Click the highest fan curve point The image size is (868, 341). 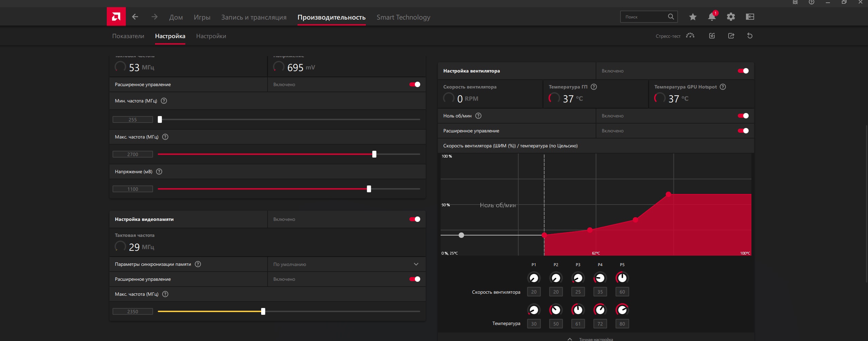(668, 194)
